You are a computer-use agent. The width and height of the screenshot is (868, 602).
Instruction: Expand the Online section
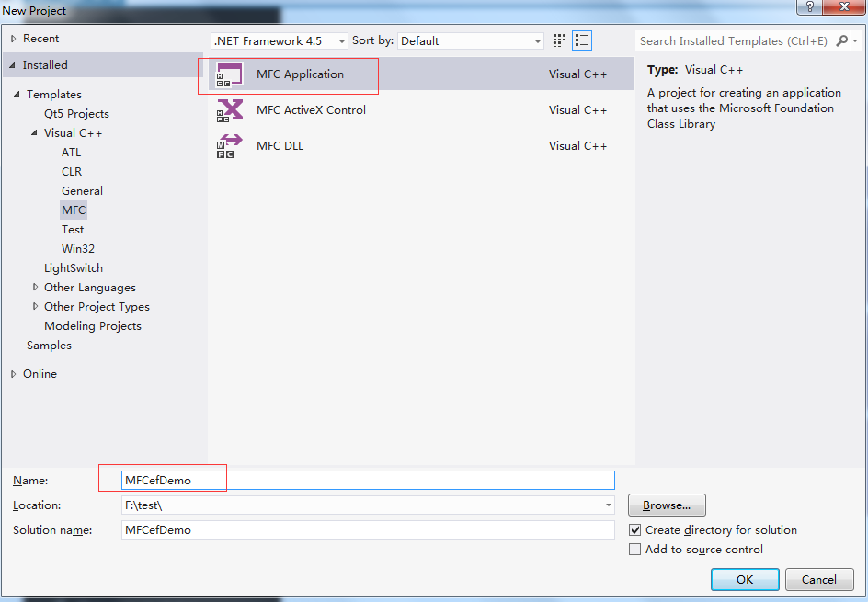tap(14, 374)
